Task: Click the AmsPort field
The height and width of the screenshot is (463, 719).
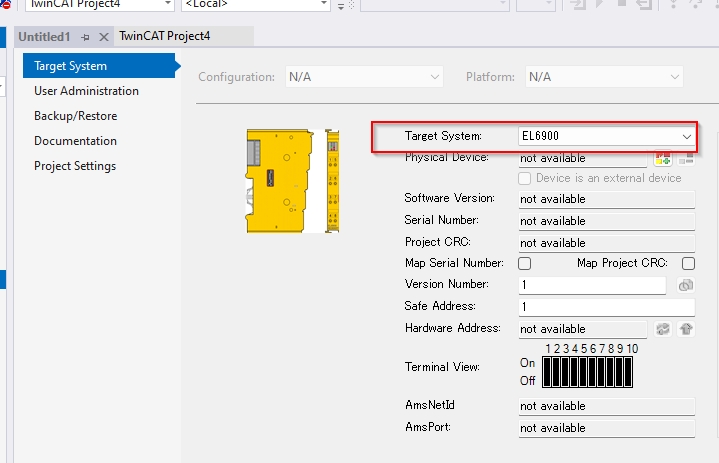Action: coord(607,428)
